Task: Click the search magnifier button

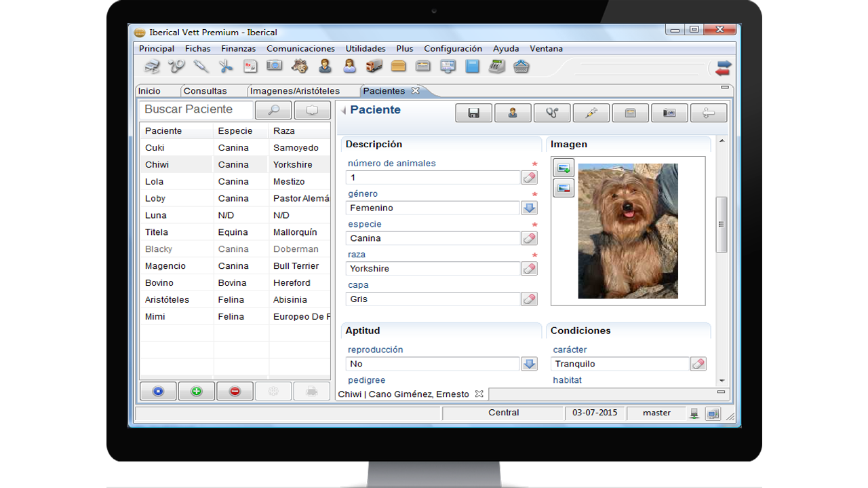Action: pyautogui.click(x=273, y=110)
